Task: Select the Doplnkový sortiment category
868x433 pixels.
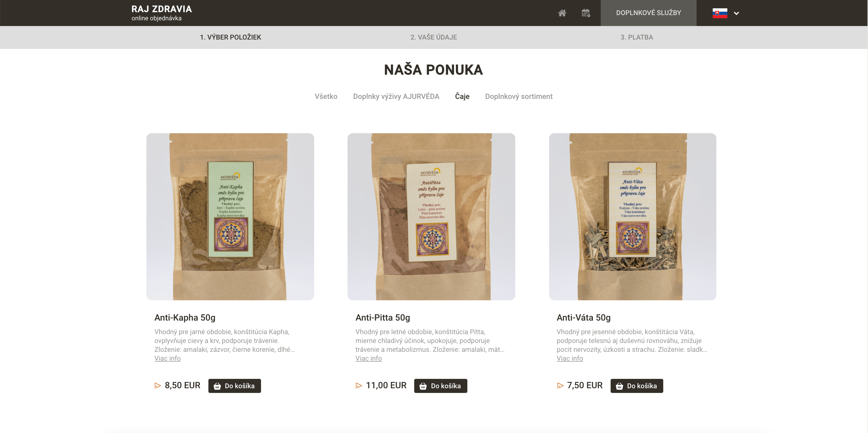Action: (519, 96)
